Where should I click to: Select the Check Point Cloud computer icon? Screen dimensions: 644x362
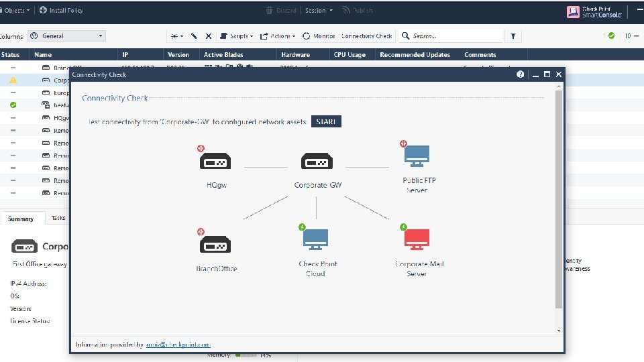click(x=315, y=240)
